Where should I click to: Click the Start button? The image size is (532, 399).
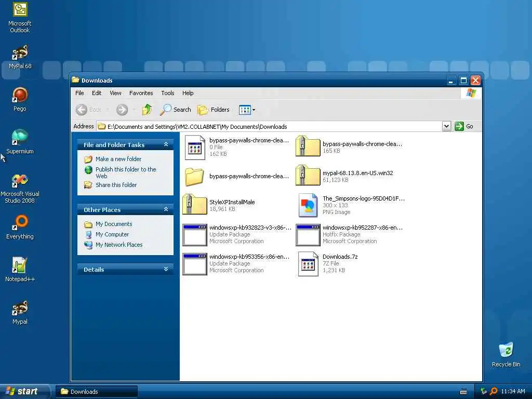(x=24, y=391)
